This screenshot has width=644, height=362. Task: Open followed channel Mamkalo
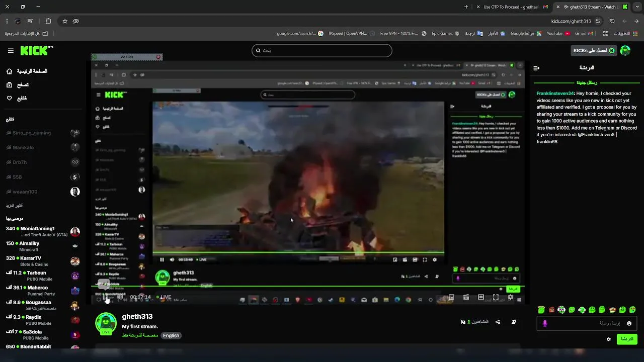pos(43,147)
